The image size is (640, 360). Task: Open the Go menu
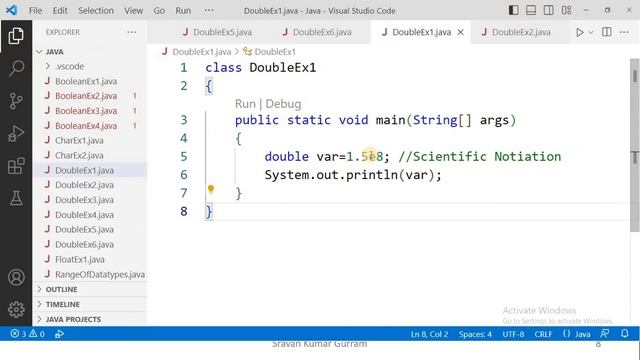[x=159, y=11]
